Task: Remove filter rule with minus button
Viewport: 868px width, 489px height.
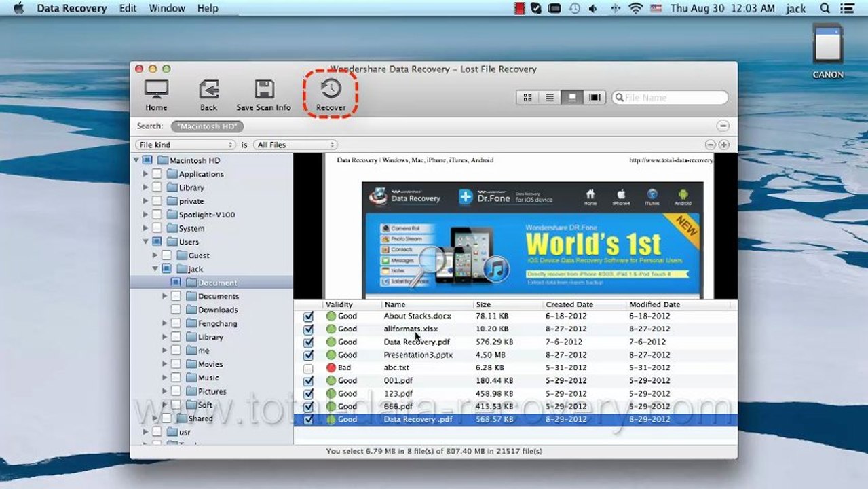Action: coord(711,145)
